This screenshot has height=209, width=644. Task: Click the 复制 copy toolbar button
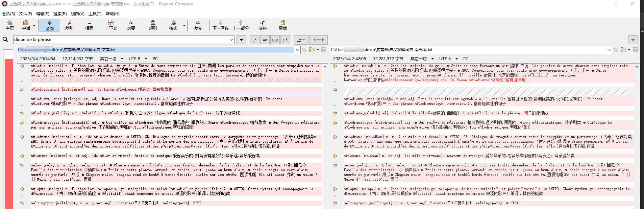(x=198, y=25)
